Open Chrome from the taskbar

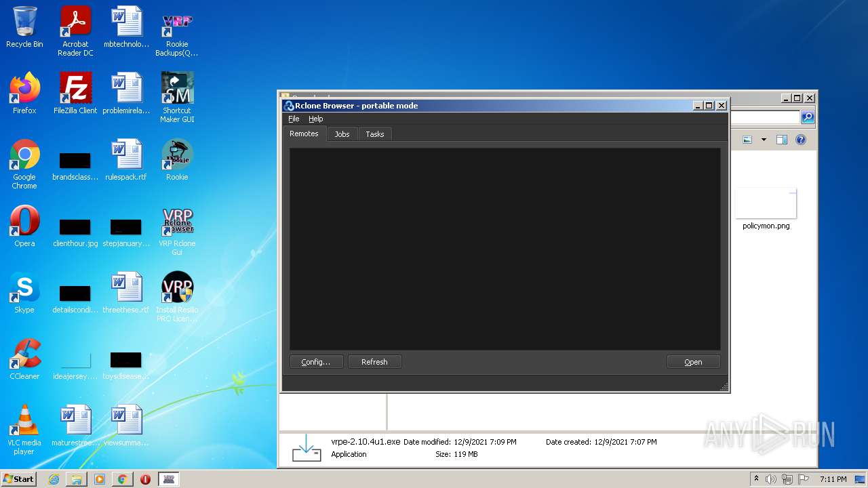tap(122, 479)
